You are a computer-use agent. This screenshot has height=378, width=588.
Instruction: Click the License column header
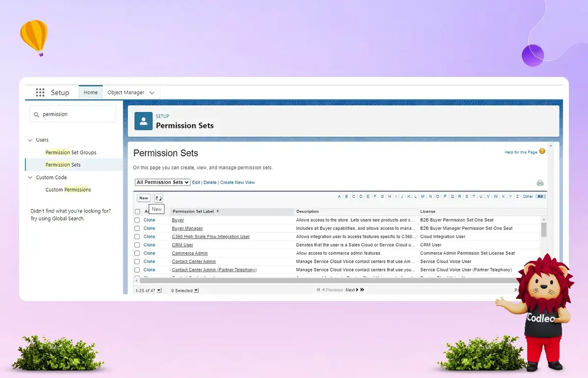point(428,211)
